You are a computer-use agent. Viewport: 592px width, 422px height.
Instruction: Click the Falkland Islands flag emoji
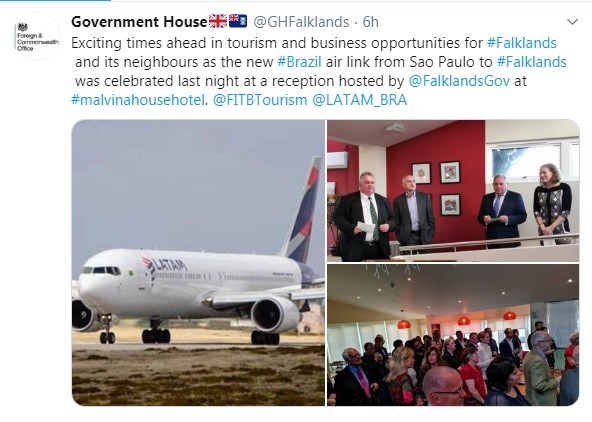coord(238,21)
